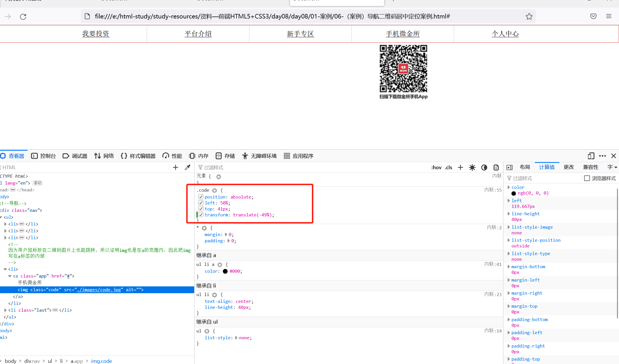
Task: Enable the browser styles checkbox
Action: pyautogui.click(x=587, y=178)
